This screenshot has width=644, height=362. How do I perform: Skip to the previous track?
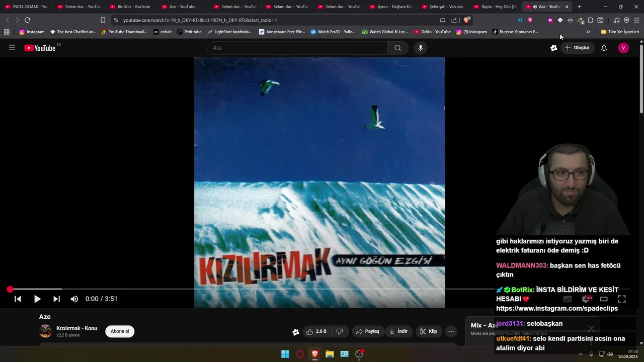click(18, 299)
